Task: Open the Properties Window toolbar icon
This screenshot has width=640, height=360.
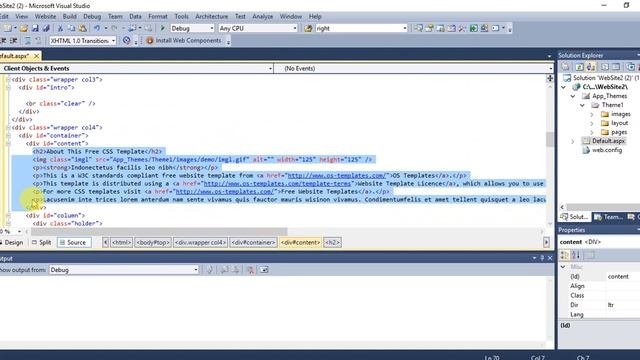Action: [x=429, y=28]
